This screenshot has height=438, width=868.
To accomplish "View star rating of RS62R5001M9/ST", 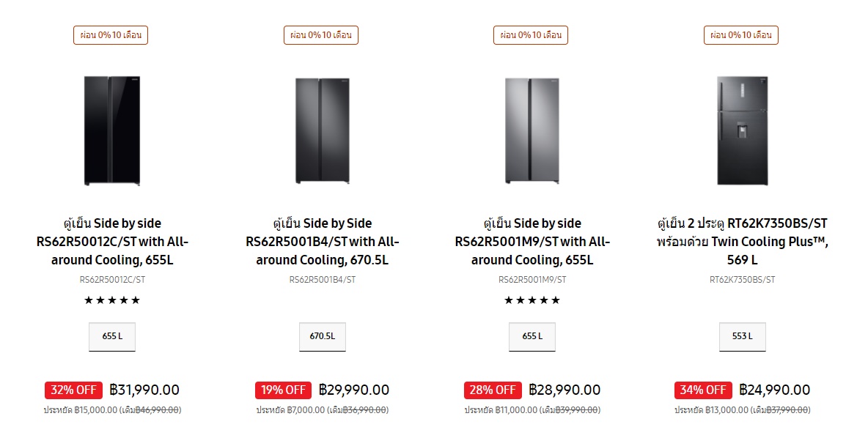I will 532,300.
